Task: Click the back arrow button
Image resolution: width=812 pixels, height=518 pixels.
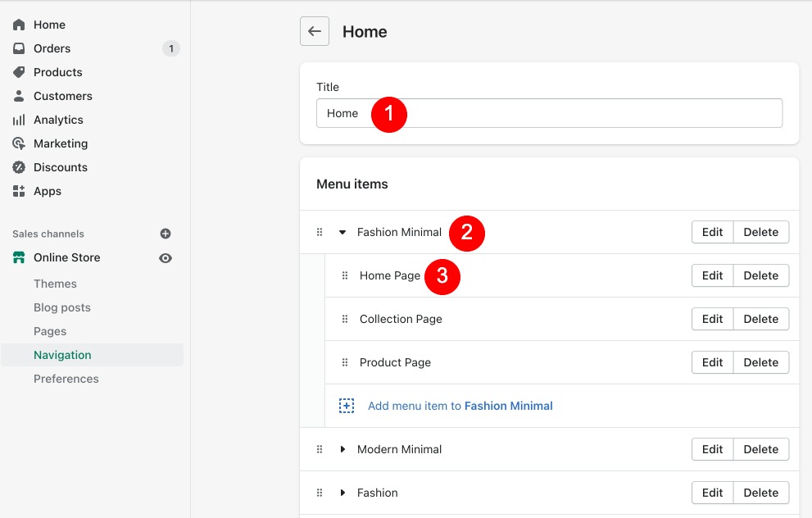Action: tap(315, 31)
